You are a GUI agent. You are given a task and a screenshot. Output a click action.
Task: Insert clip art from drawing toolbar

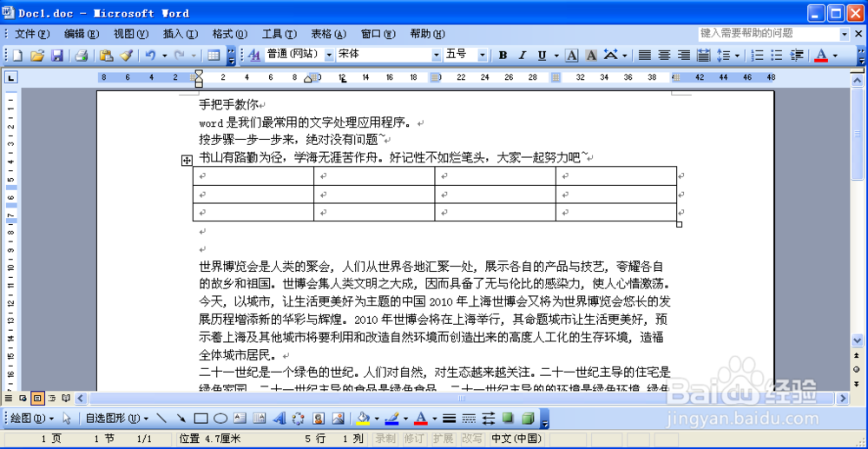point(319,418)
